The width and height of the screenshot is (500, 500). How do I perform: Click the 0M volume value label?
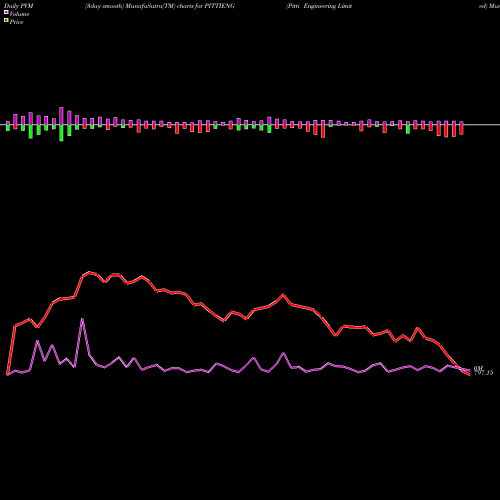[x=478, y=368]
